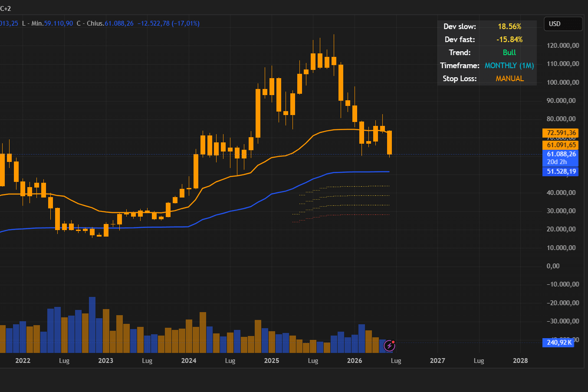Image resolution: width=588 pixels, height=392 pixels.
Task: Click the 240,92 K volume label
Action: [x=558, y=343]
